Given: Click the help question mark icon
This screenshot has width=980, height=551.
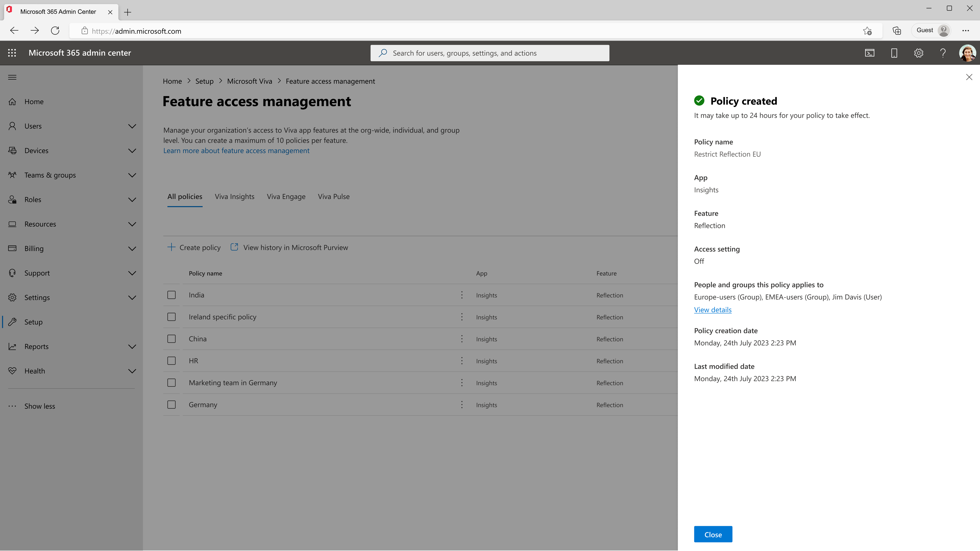Looking at the screenshot, I should pyautogui.click(x=943, y=53).
